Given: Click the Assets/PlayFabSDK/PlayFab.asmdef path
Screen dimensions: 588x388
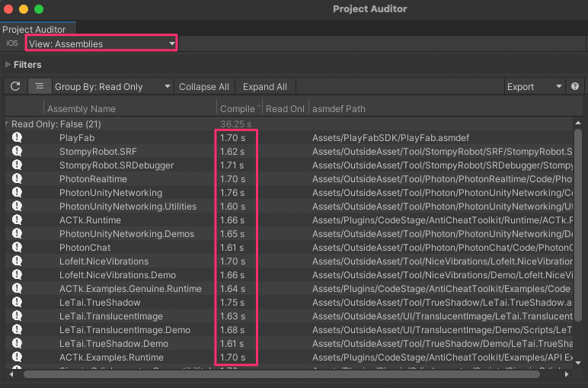Looking at the screenshot, I should tap(391, 138).
